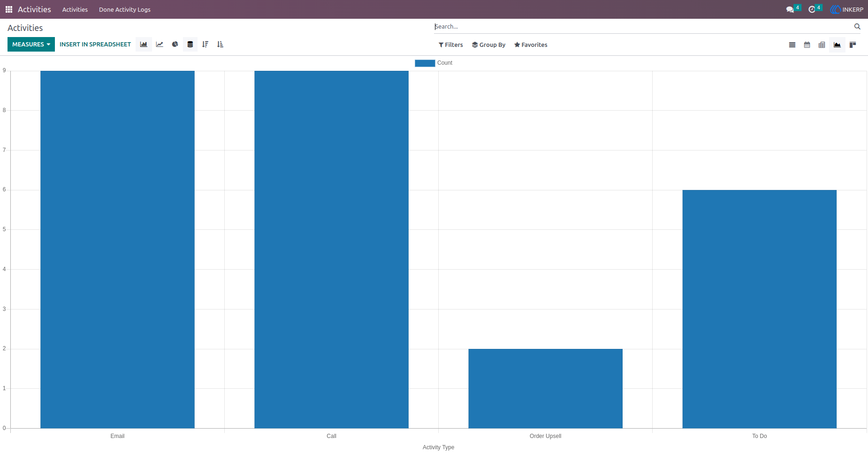Toggle the stacked chart option
Screen dimensions: 868x453
(190, 45)
